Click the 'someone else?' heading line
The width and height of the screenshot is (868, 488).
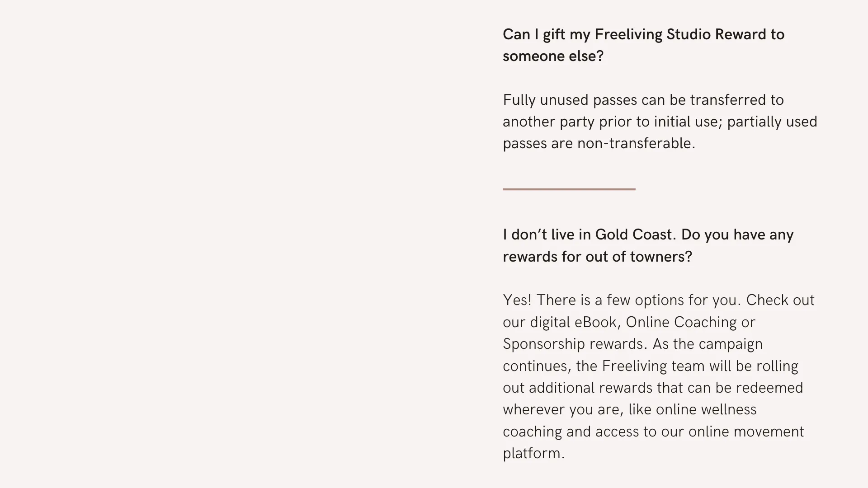[553, 56]
